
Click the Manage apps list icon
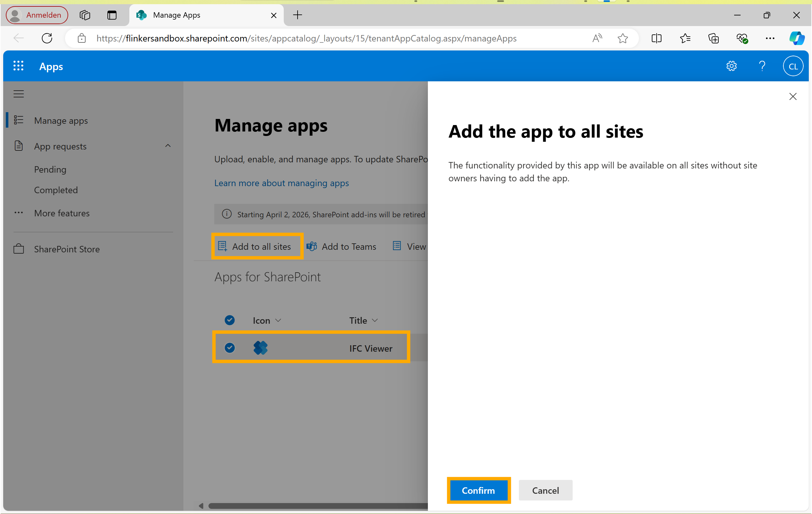click(19, 120)
